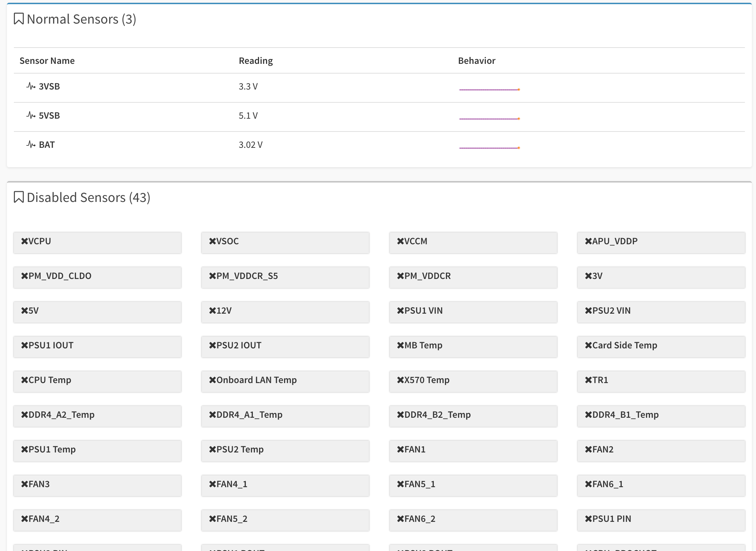Select the disabled VSOC sensor tile
Viewport: 756px width, 551px height.
pos(285,243)
